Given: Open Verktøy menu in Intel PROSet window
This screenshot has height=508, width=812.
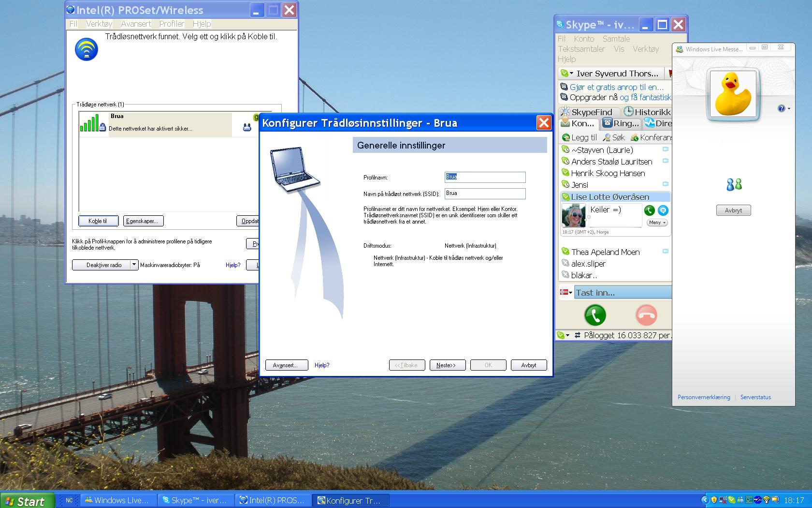Looking at the screenshot, I should click(99, 24).
